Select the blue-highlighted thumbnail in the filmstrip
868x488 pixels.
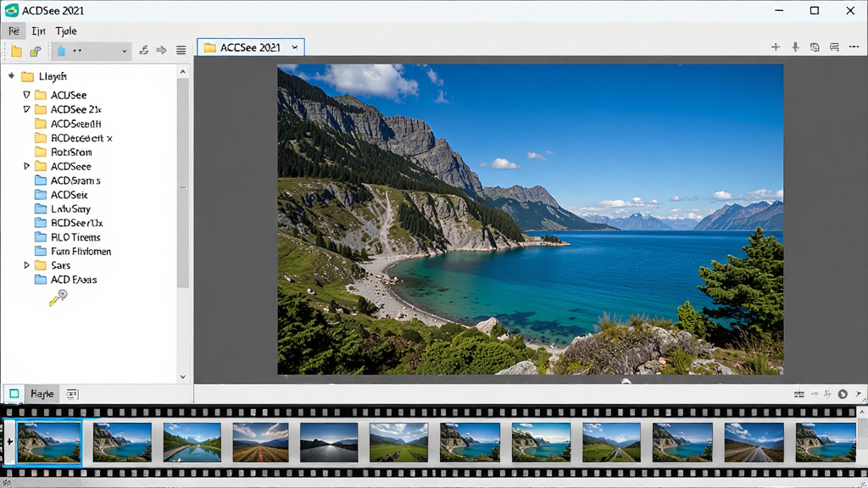pos(48,441)
